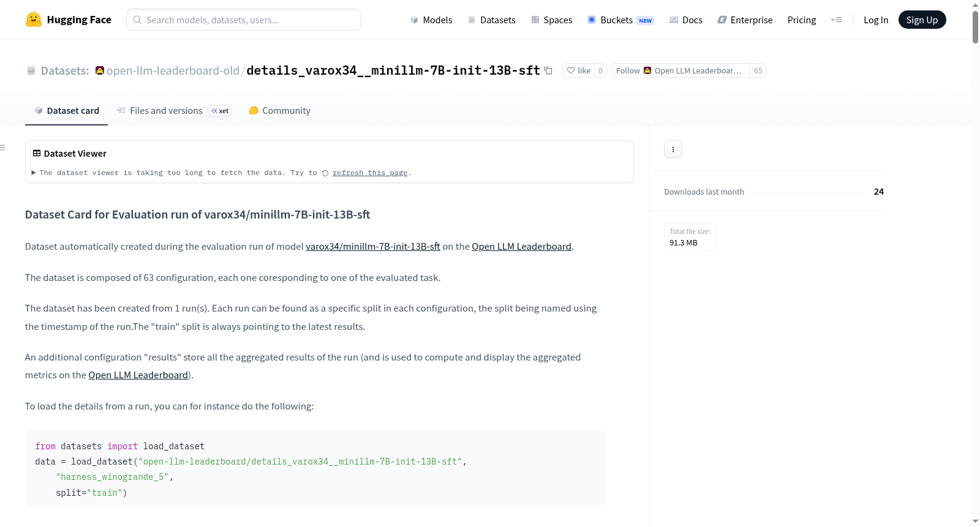Screen dimensions: 980x527
Task: Open the Pricing page
Action: pos(802,20)
